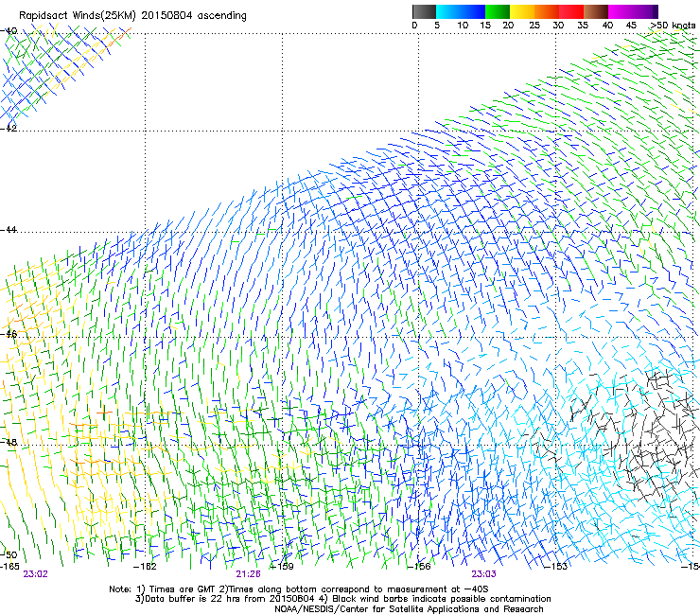Click the '35' tick label on the legend

pyautogui.click(x=583, y=26)
